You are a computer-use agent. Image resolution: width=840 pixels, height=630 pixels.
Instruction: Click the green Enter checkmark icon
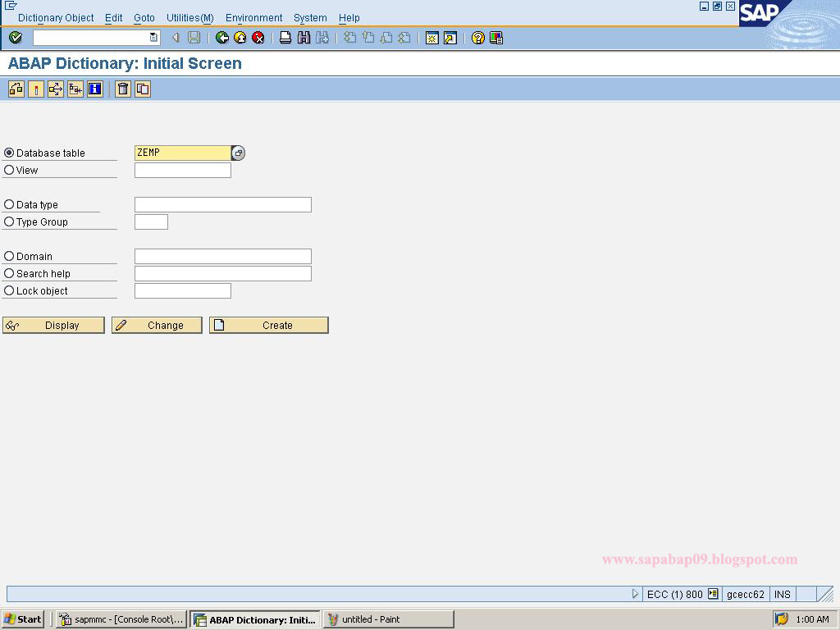point(15,38)
